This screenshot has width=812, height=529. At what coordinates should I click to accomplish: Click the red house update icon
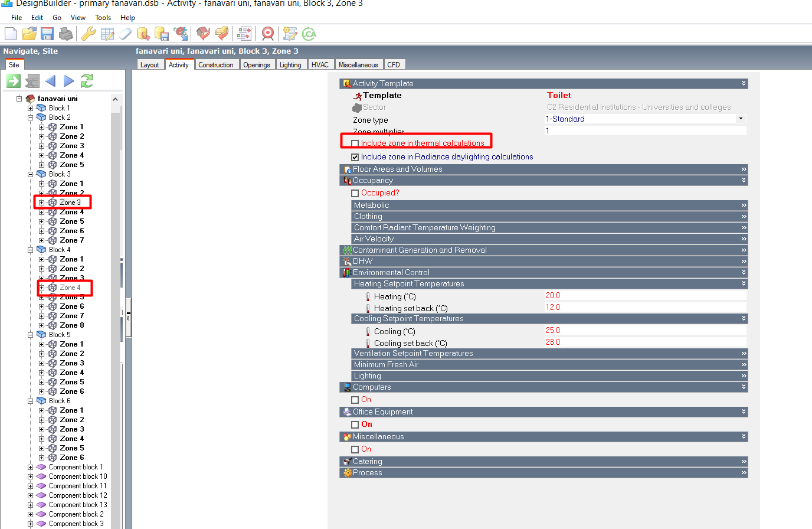click(203, 34)
